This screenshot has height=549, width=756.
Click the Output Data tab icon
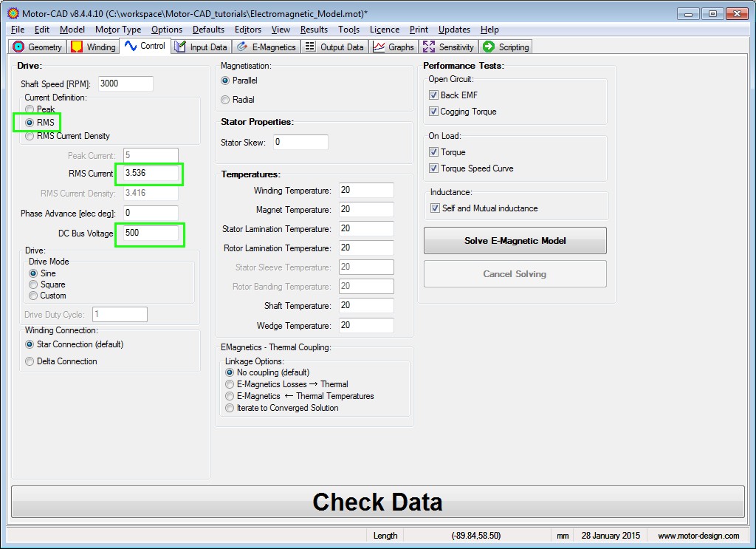pyautogui.click(x=310, y=47)
